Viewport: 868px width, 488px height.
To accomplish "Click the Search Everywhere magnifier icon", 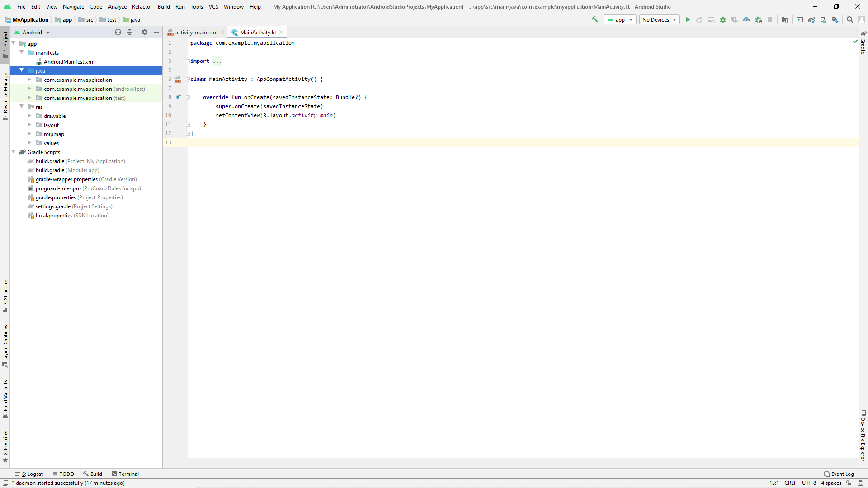I will click(850, 19).
